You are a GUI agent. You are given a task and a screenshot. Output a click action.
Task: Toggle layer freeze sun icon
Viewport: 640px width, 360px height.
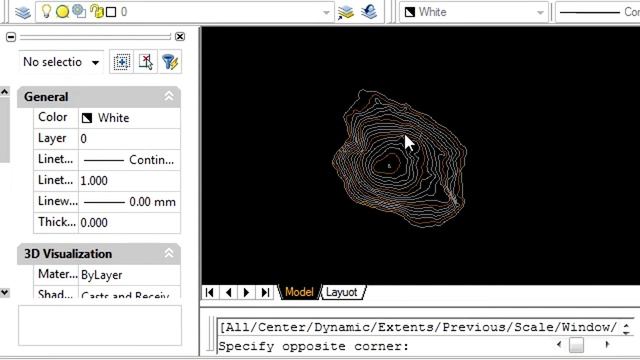pos(62,12)
